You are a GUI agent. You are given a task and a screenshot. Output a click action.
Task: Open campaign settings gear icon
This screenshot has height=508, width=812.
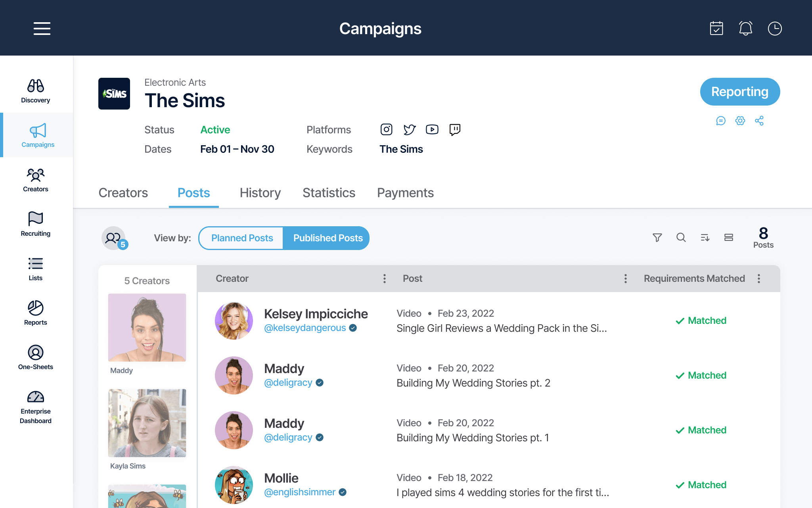click(740, 121)
